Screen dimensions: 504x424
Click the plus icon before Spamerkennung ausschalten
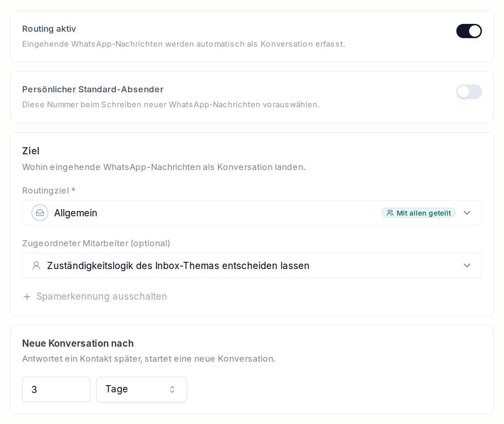(x=27, y=297)
